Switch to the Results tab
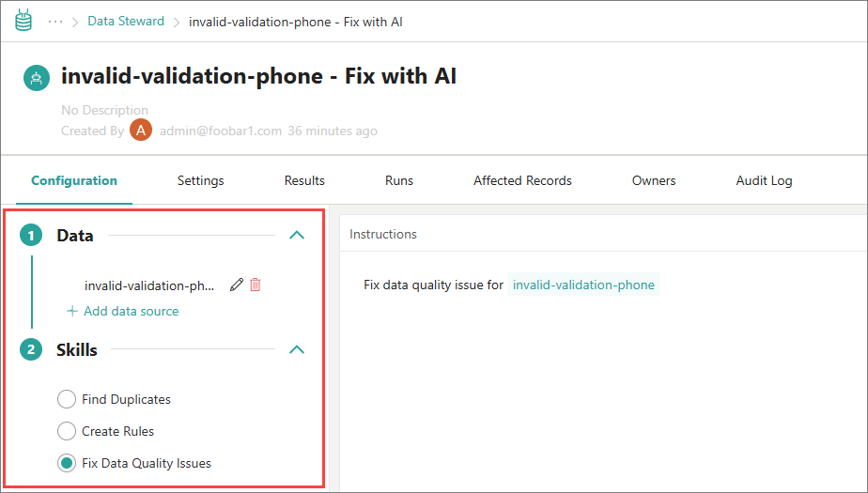The image size is (868, 493). (304, 180)
